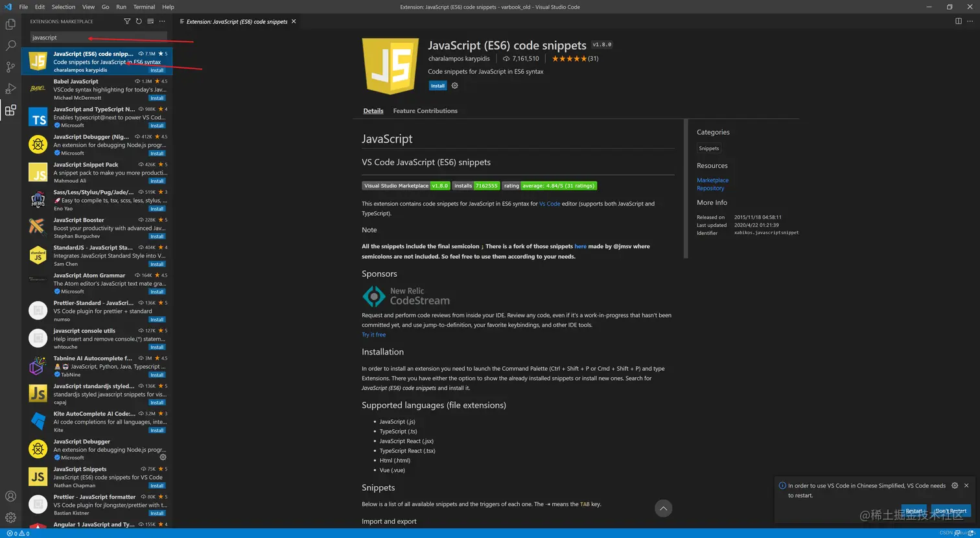Install JavaScript (ES6) code snippets from header
The width and height of the screenshot is (980, 538).
pyautogui.click(x=437, y=86)
